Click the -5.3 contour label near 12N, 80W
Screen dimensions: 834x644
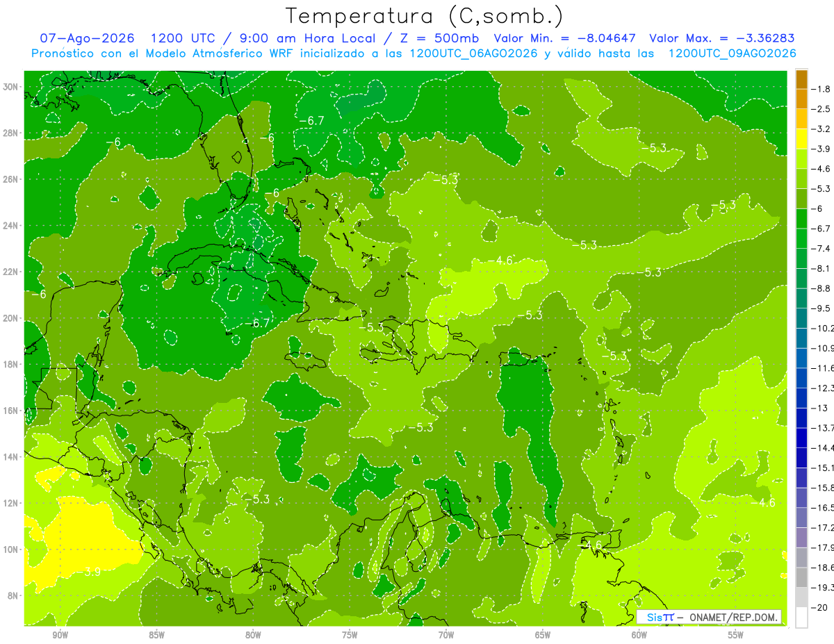pyautogui.click(x=256, y=499)
